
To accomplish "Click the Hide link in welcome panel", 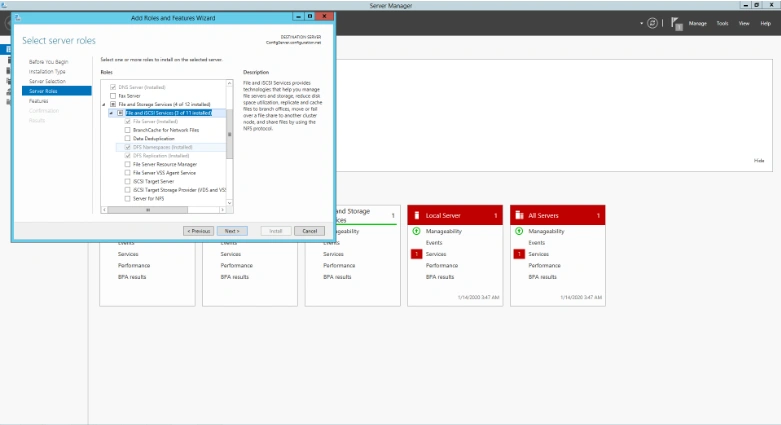I will coord(759,160).
